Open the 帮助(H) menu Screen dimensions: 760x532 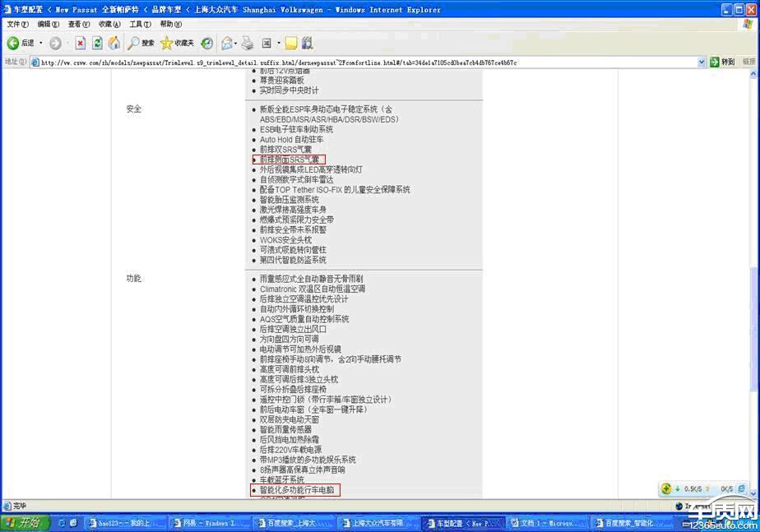170,24
